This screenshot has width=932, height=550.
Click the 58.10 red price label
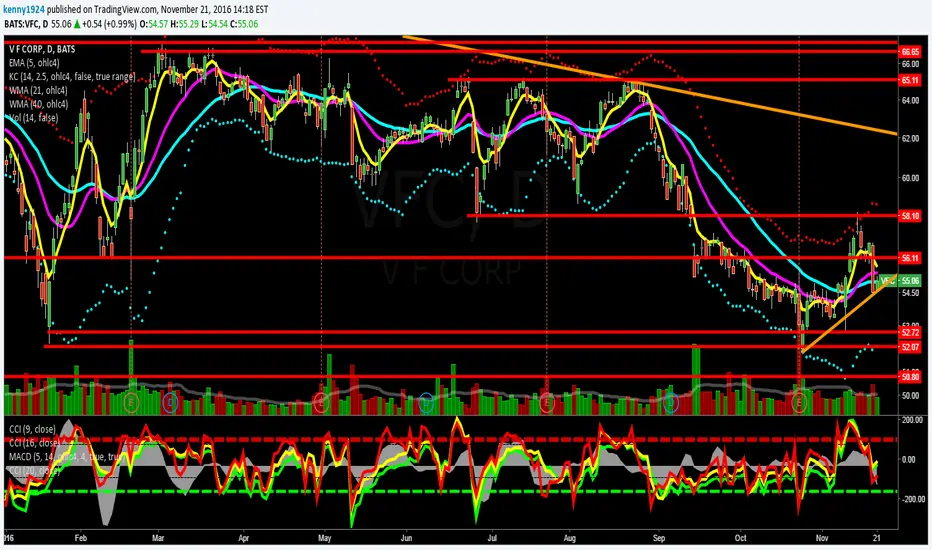(x=910, y=216)
